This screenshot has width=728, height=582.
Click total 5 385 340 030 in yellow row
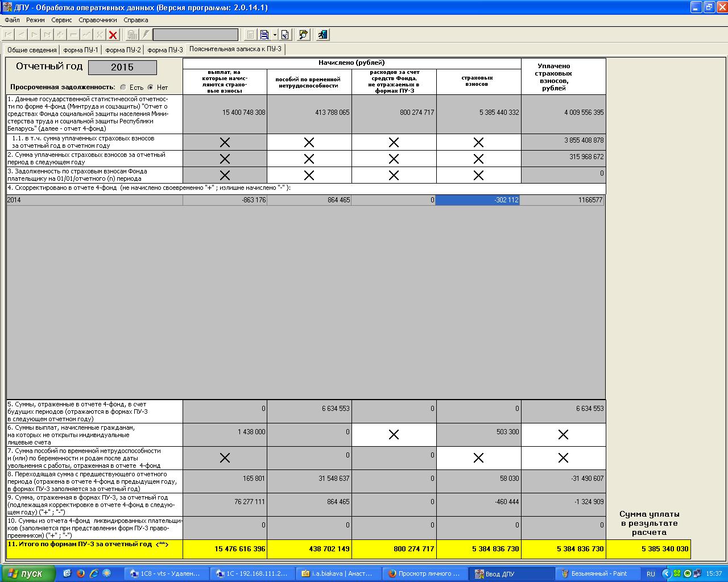point(648,549)
